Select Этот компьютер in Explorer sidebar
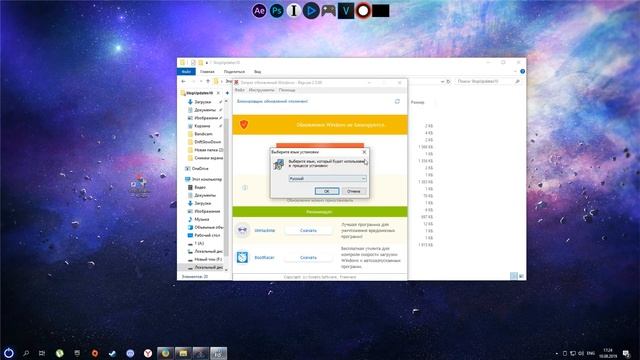640x360 pixels. pos(207,179)
